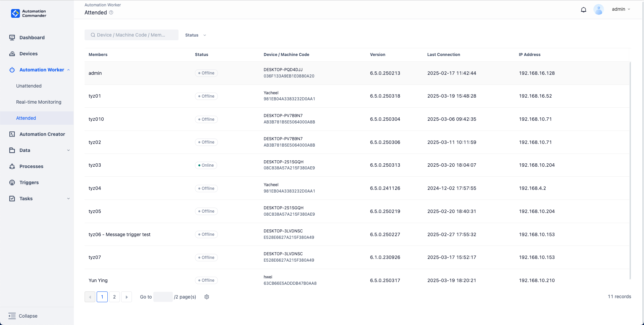Click last connection 2024-12-02 17:57:55

pos(452,188)
